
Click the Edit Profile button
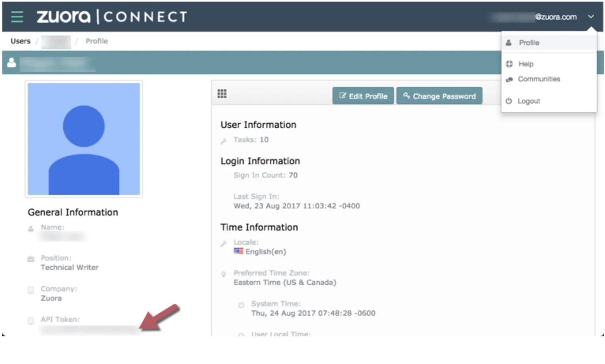coord(363,96)
